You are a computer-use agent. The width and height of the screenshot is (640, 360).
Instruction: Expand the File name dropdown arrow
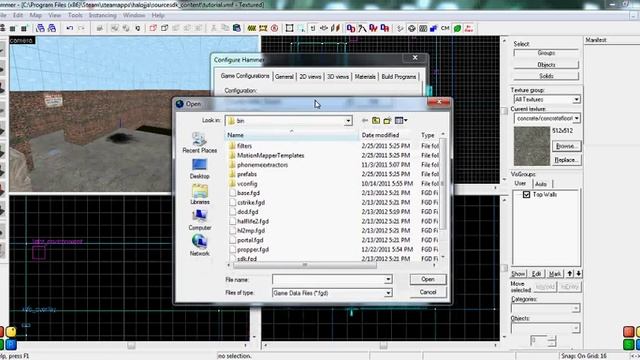pyautogui.click(x=388, y=280)
